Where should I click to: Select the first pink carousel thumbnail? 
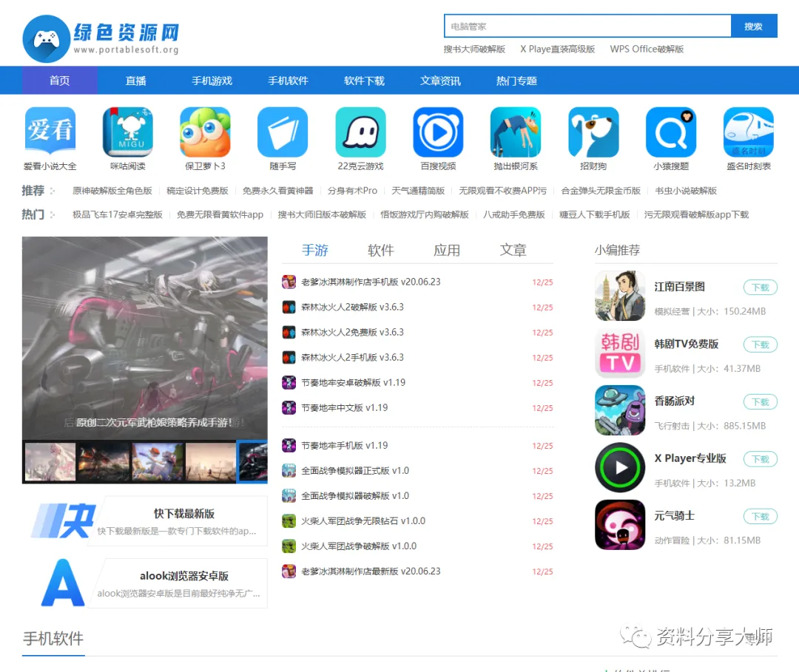click(x=50, y=462)
